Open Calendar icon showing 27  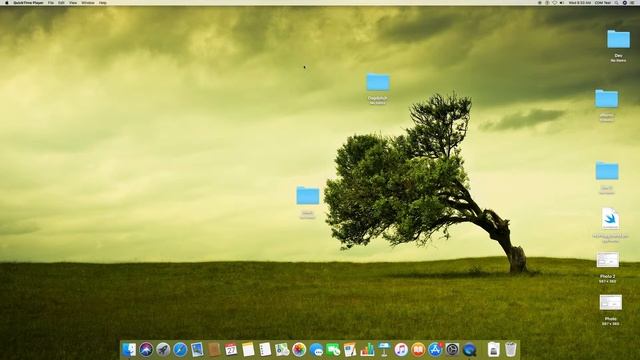coord(231,350)
